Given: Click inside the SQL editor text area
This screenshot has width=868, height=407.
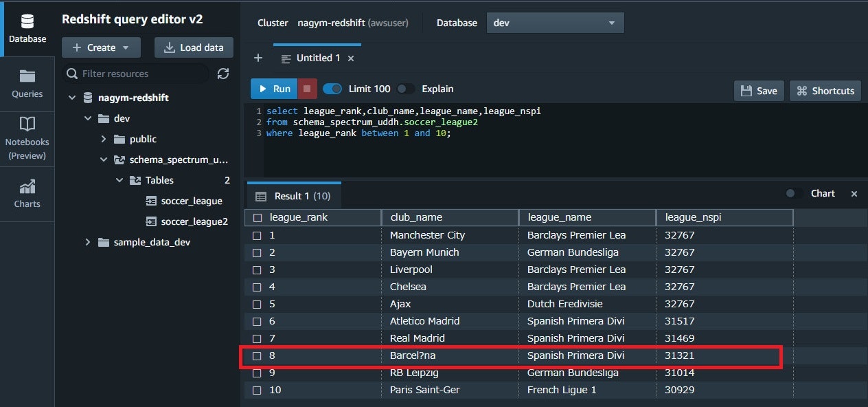Looking at the screenshot, I should pos(556,141).
